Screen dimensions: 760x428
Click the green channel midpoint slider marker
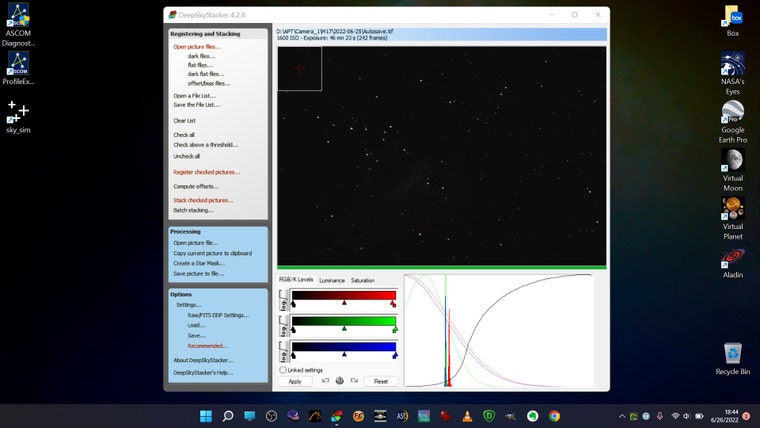tap(344, 329)
